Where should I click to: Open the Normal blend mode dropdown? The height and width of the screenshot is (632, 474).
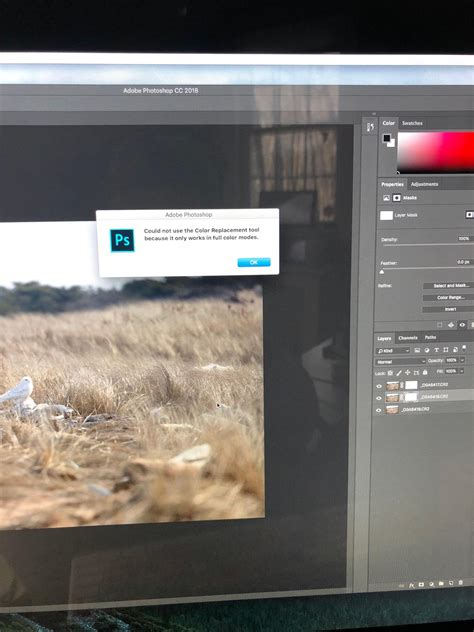click(x=401, y=362)
